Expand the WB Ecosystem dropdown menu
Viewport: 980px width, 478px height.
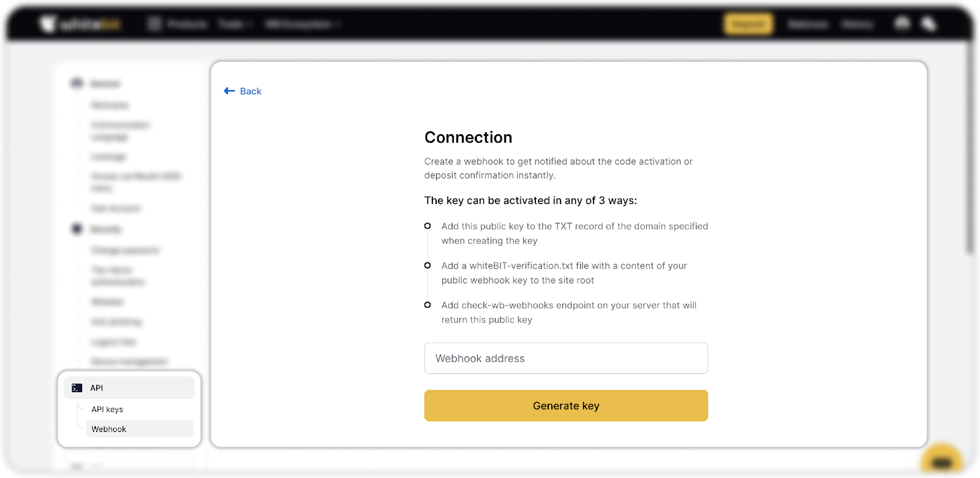[303, 24]
